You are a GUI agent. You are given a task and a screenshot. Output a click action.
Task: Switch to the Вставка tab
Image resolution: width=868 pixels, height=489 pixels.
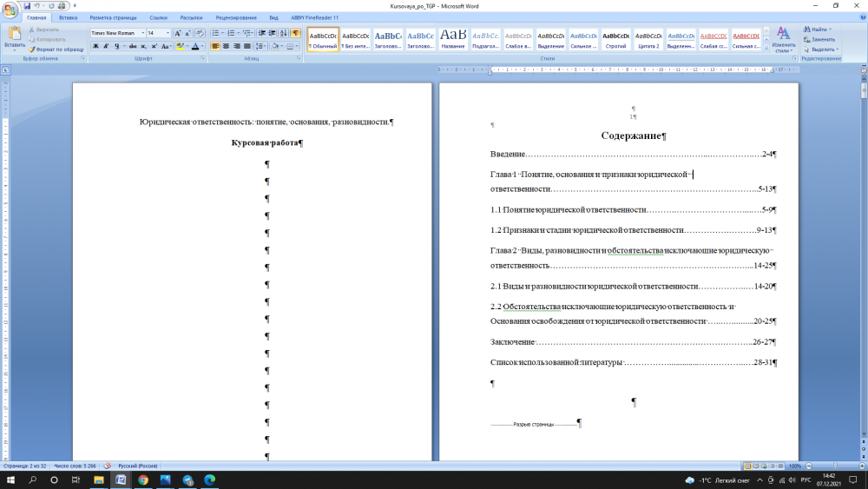(x=69, y=17)
